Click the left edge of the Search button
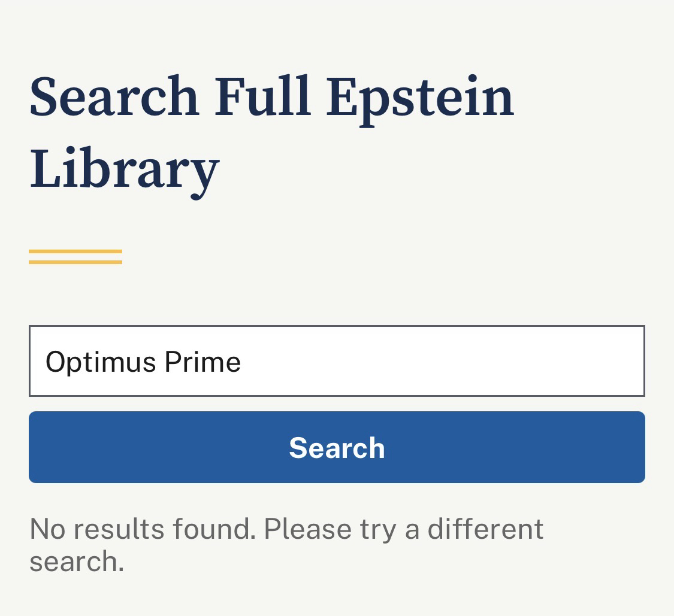Screen dimensions: 674x616 click(42, 447)
